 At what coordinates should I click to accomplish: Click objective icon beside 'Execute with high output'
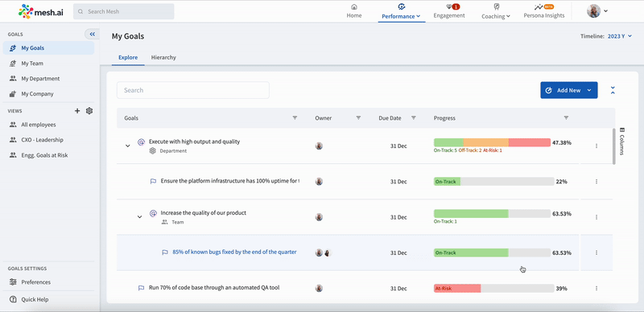(141, 142)
